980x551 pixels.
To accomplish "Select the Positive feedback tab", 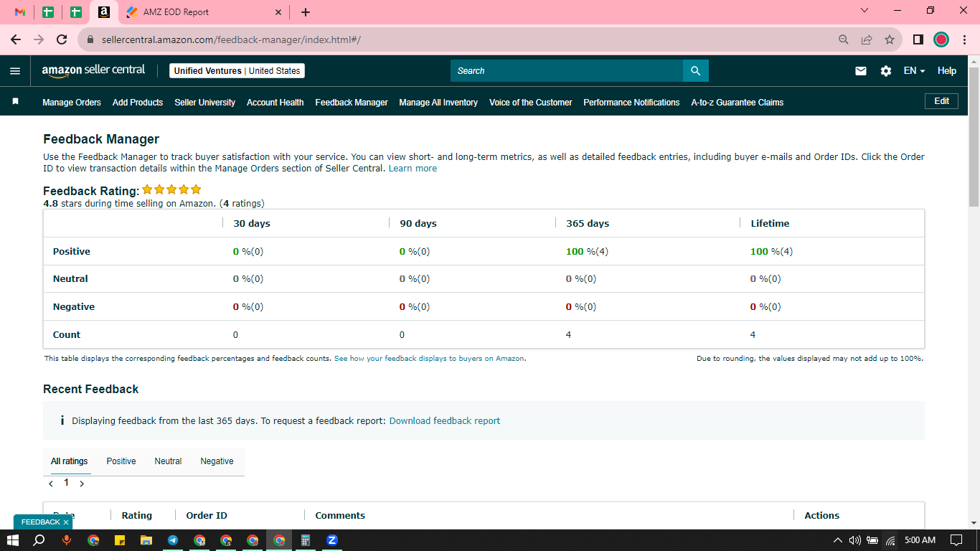I will [x=121, y=461].
